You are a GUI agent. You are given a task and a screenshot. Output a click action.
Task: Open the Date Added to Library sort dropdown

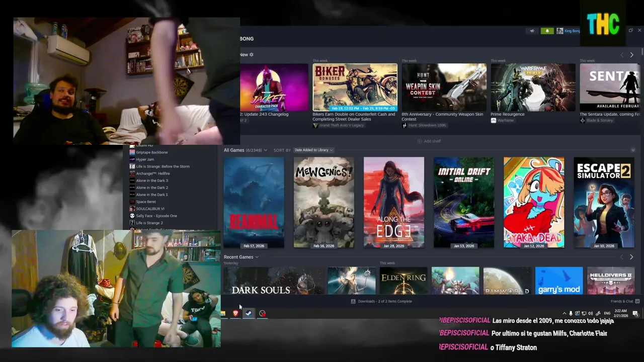(313, 150)
